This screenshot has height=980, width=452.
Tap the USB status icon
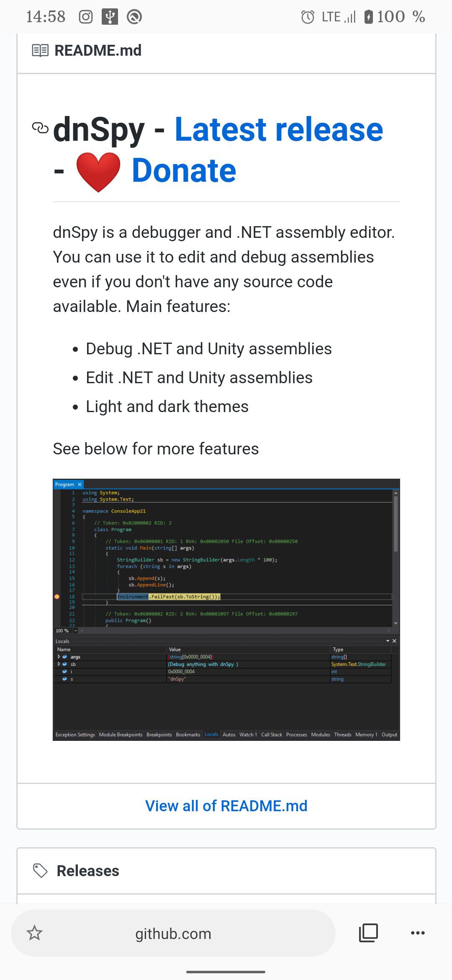[110, 17]
